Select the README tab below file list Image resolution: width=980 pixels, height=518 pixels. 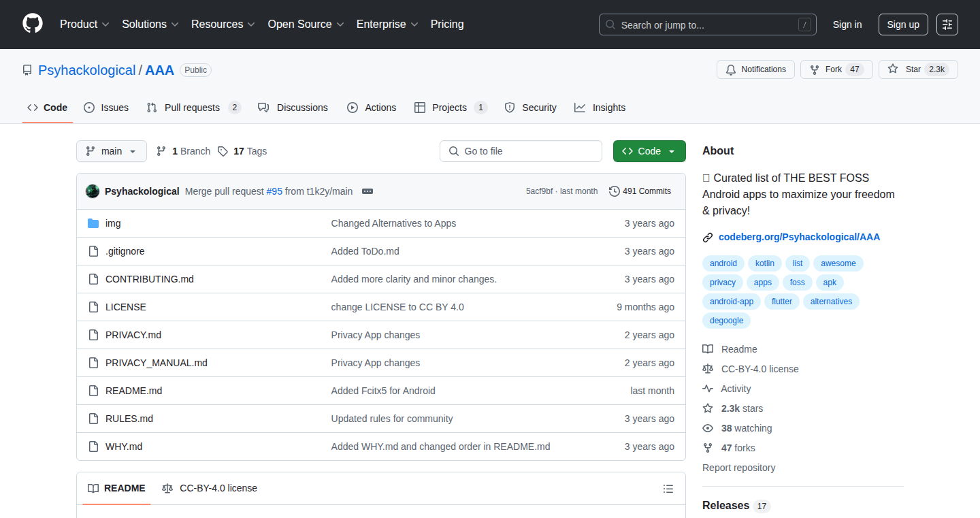coord(116,488)
